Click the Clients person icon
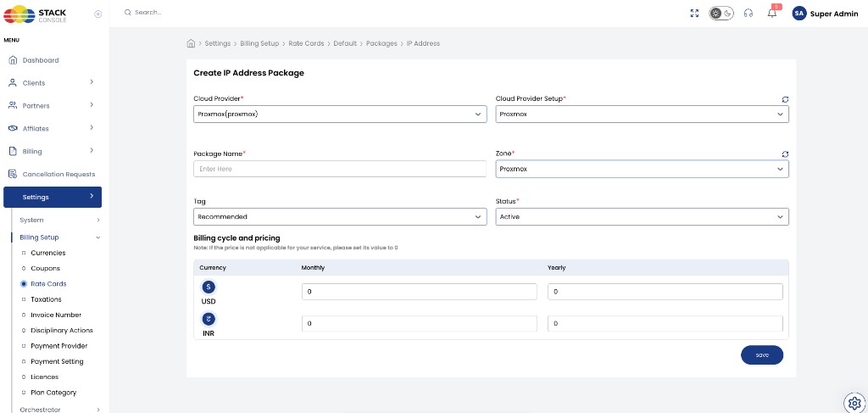The image size is (868, 413). [13, 82]
